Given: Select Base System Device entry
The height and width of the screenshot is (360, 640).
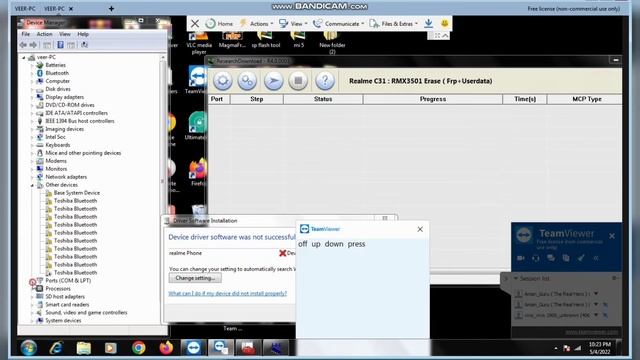Looking at the screenshot, I should pyautogui.click(x=77, y=193).
